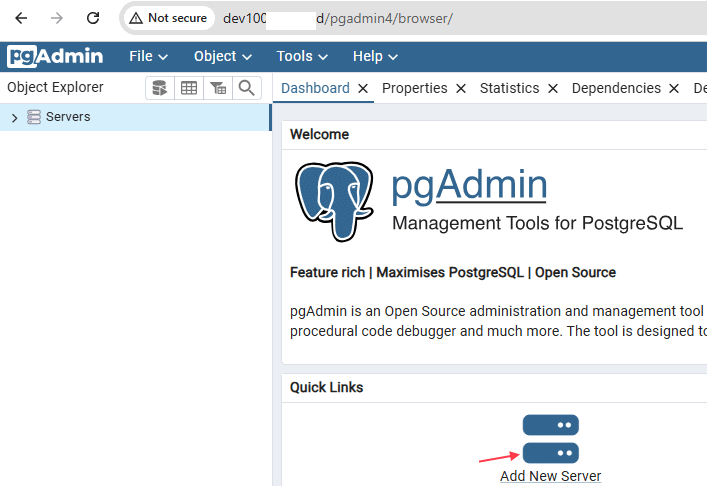Switch to the Statistics tab
Image resolution: width=707 pixels, height=486 pixels.
pos(509,88)
